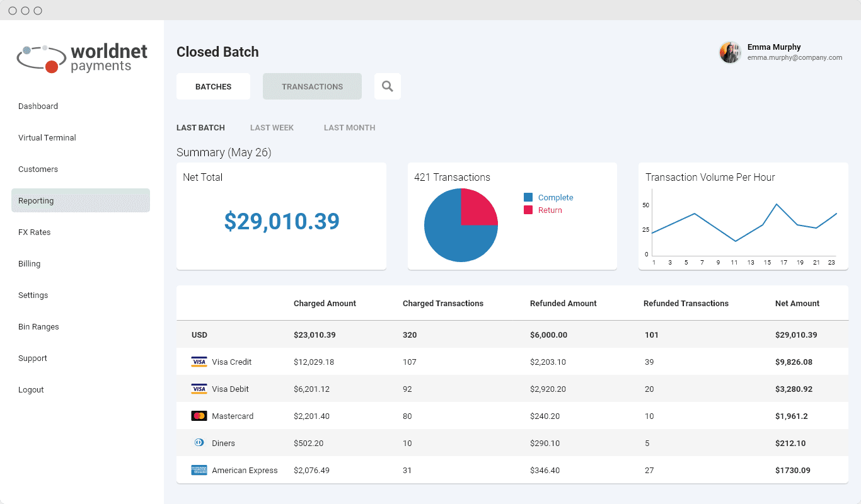The image size is (861, 504).
Task: Select the Mastercard icon in the table
Action: [x=199, y=416]
